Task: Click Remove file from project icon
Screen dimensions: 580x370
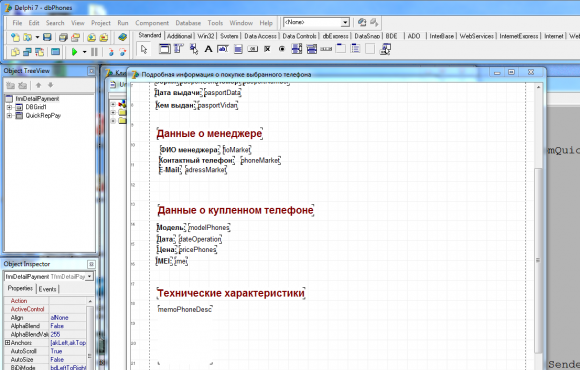Action: [x=104, y=37]
